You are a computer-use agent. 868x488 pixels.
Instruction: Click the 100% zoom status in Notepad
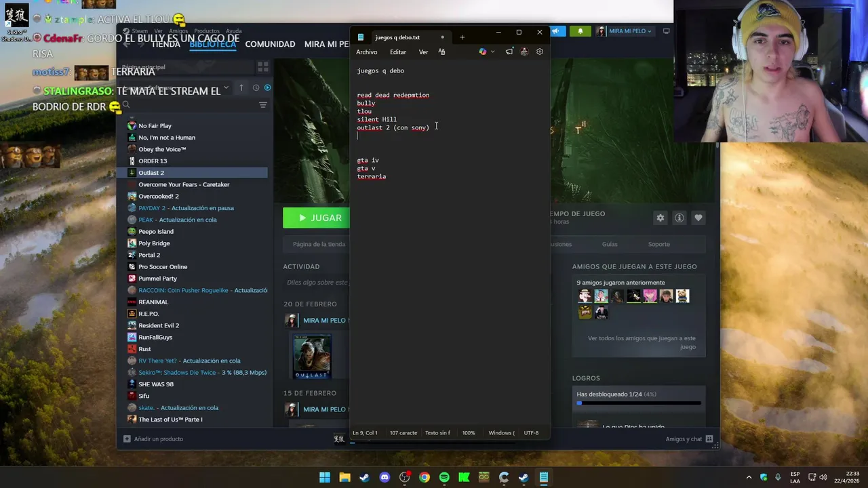(x=469, y=432)
